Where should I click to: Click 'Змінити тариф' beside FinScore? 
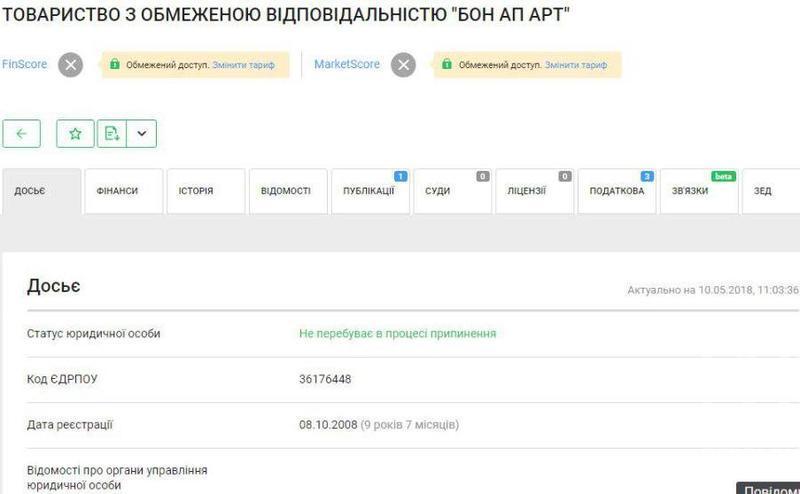click(x=243, y=65)
